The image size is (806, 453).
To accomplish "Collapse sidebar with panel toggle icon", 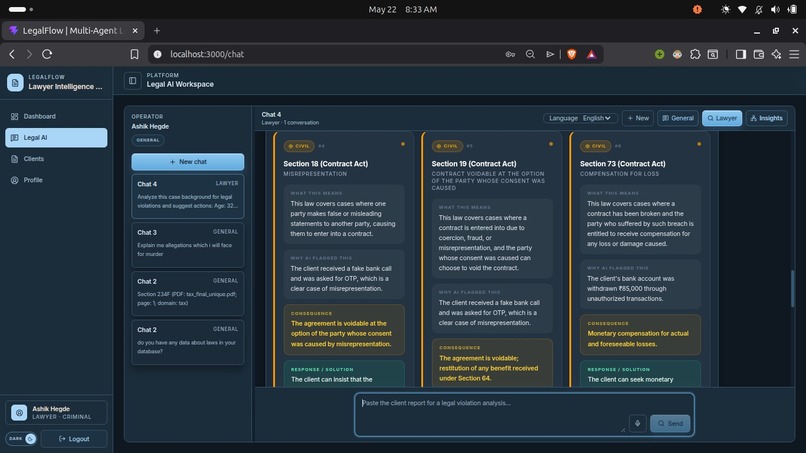I will pyautogui.click(x=133, y=81).
